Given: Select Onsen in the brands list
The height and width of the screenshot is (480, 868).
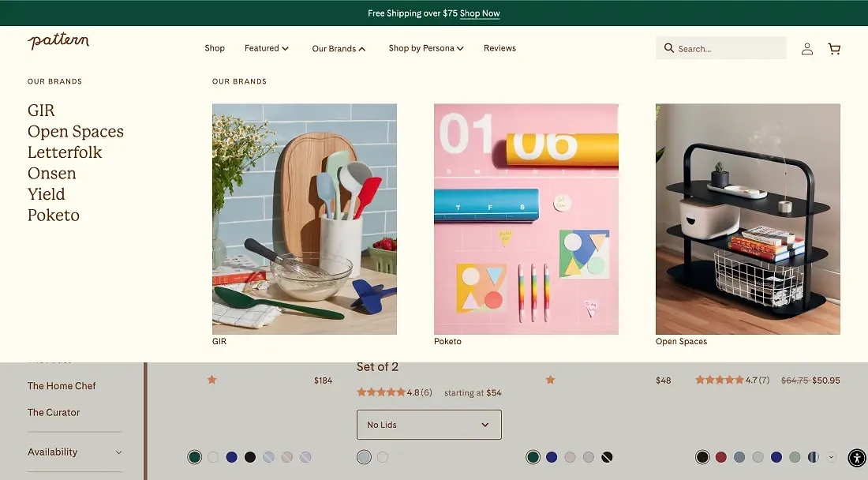Looking at the screenshot, I should [51, 173].
